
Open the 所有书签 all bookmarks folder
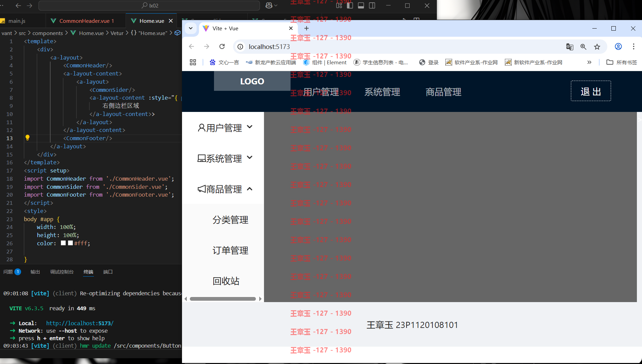[622, 62]
